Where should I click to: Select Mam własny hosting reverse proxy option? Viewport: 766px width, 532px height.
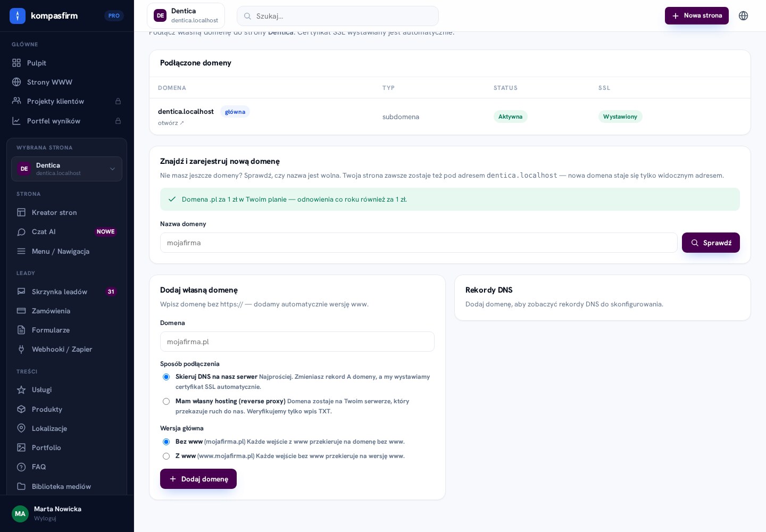166,402
